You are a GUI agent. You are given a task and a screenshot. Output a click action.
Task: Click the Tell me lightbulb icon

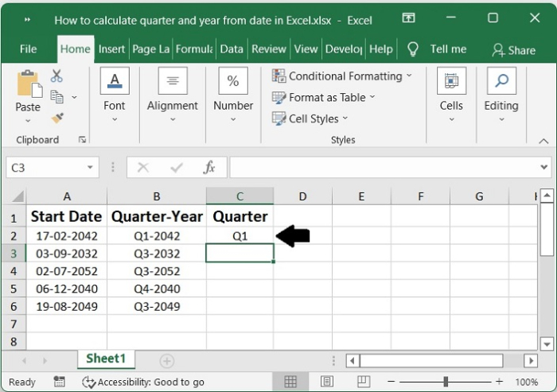click(x=412, y=49)
